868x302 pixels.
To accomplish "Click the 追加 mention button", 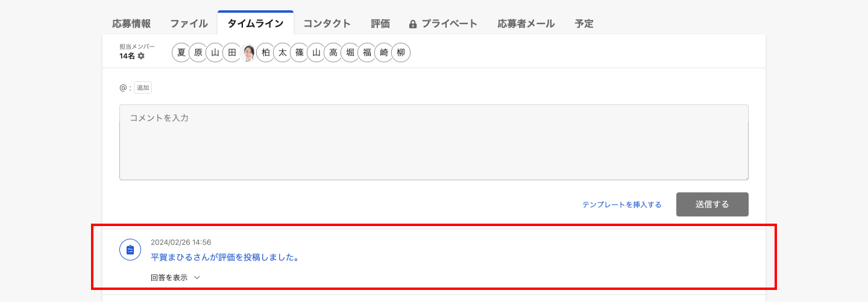I will [143, 87].
